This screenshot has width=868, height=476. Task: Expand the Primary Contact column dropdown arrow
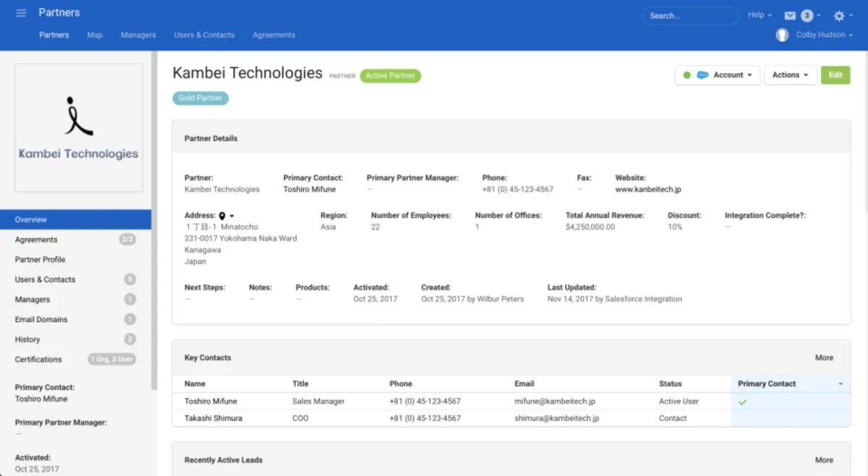click(841, 384)
